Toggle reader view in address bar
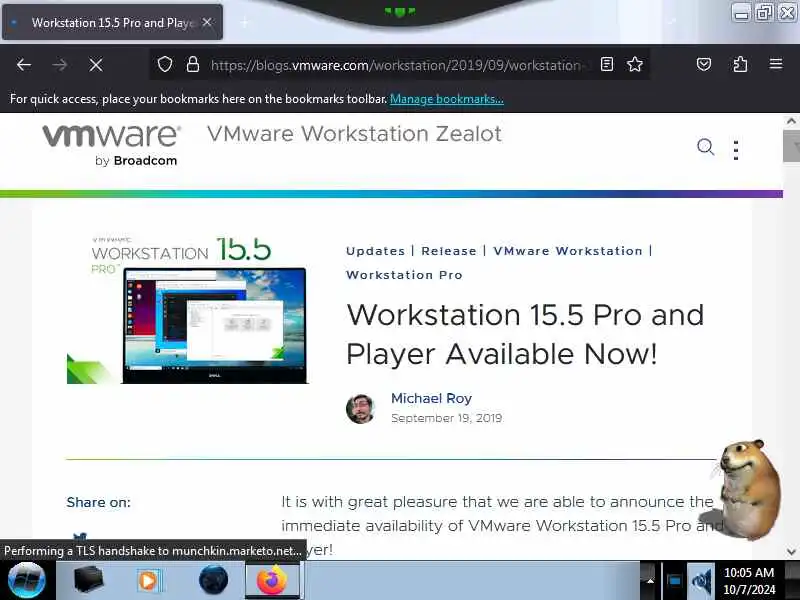Image resolution: width=800 pixels, height=600 pixels. click(x=607, y=64)
